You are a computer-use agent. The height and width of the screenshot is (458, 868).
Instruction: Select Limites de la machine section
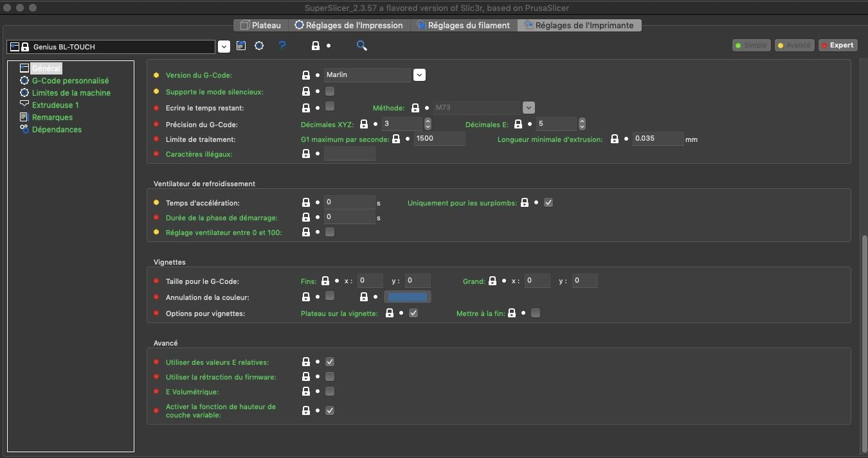tap(71, 93)
